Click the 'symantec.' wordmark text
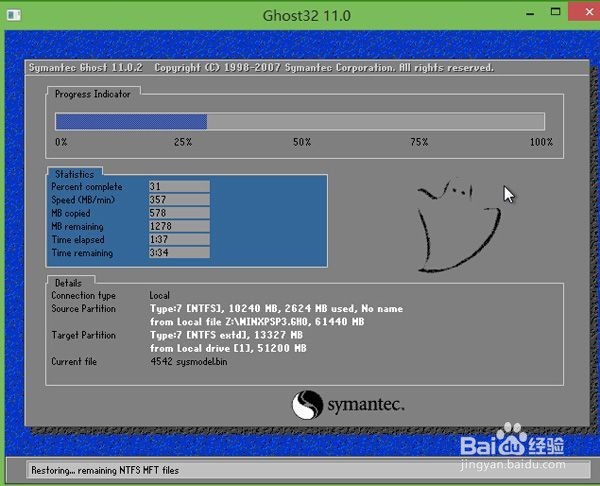600x486 pixels. (366, 404)
